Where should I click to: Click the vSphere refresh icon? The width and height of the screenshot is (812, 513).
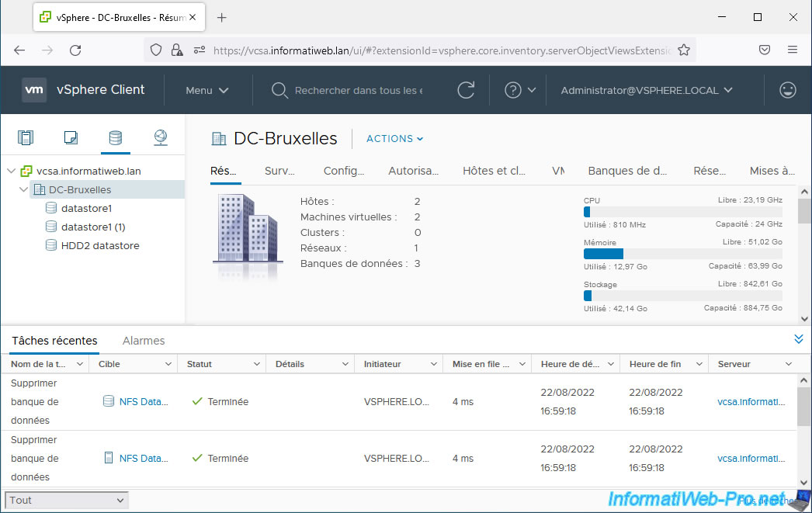tap(466, 90)
